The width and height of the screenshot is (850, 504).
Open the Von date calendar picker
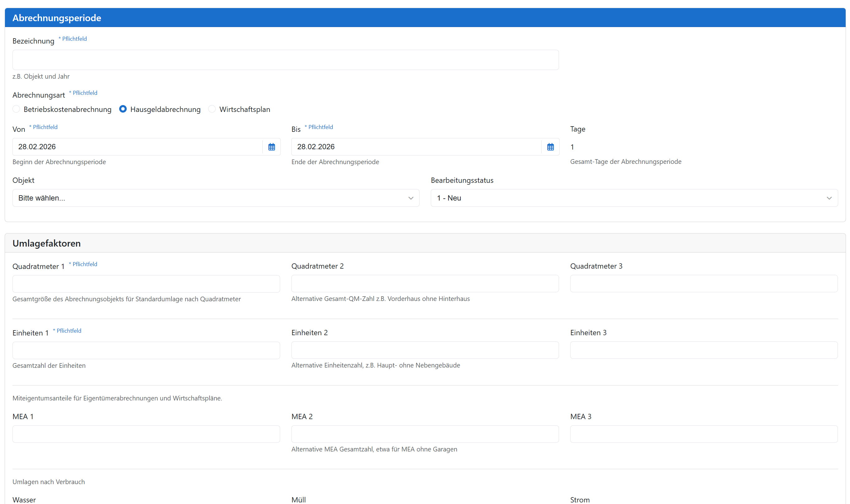pos(271,147)
